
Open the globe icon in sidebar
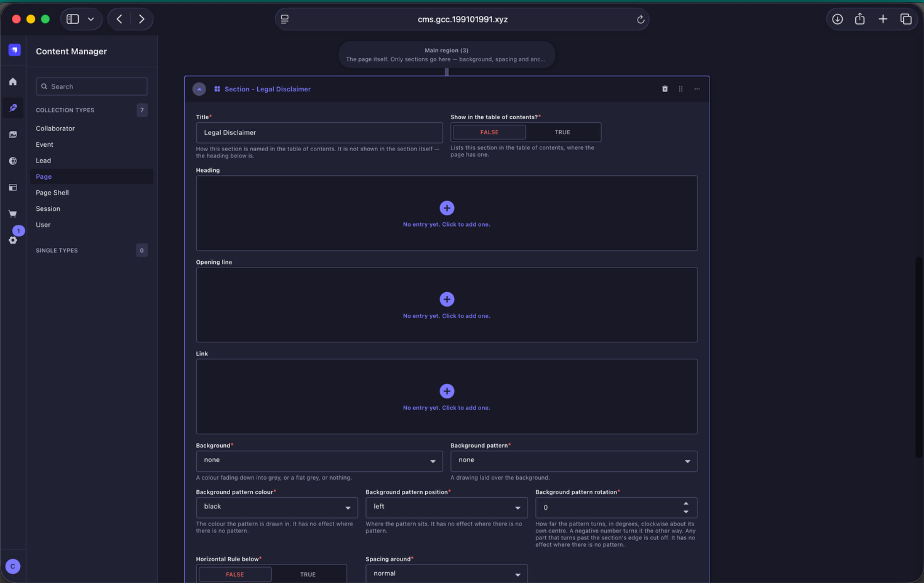(x=13, y=161)
